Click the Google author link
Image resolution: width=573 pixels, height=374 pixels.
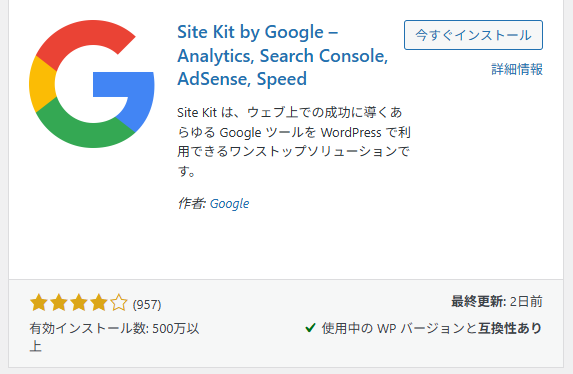(229, 204)
